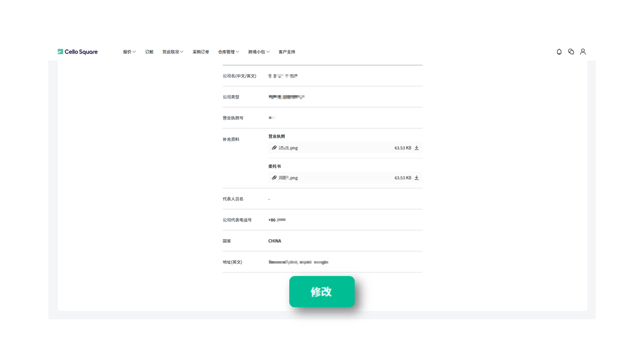
Task: Click the 营业执照 file name link
Action: click(x=288, y=147)
